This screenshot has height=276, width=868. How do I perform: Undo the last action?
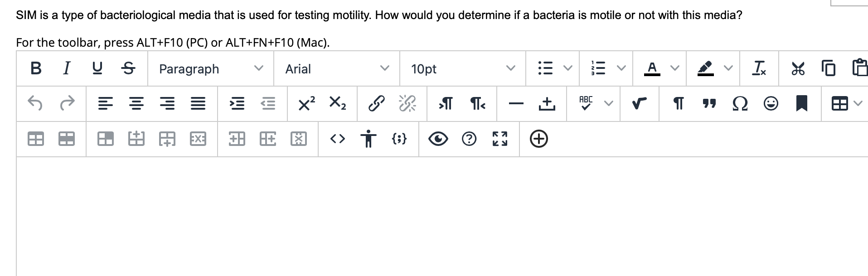point(35,104)
